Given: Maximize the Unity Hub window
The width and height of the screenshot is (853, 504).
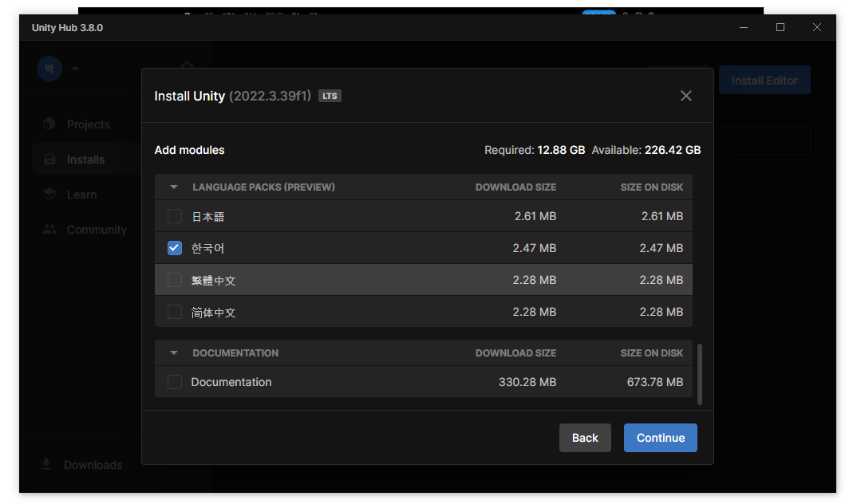Looking at the screenshot, I should point(780,27).
